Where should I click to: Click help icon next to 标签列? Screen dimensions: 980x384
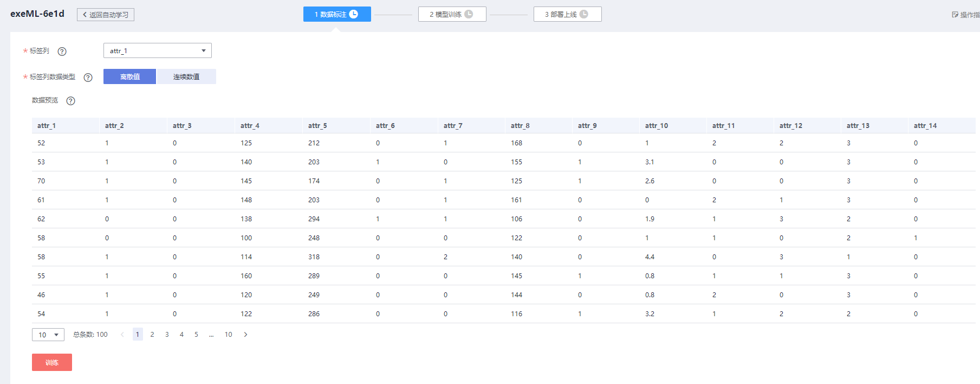click(62, 52)
